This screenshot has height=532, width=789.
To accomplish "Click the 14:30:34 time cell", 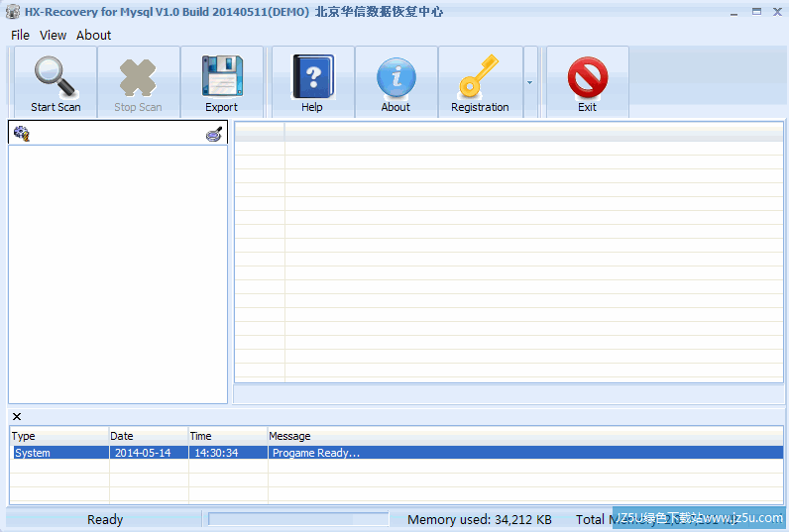I will pyautogui.click(x=228, y=453).
